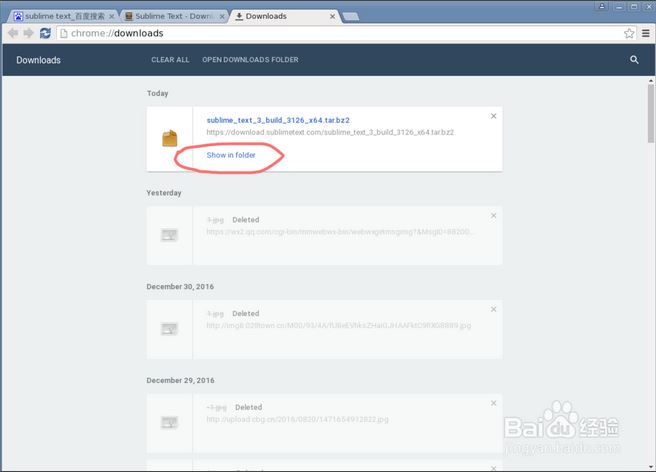
Task: Go back with browser back arrow
Action: tap(13, 33)
